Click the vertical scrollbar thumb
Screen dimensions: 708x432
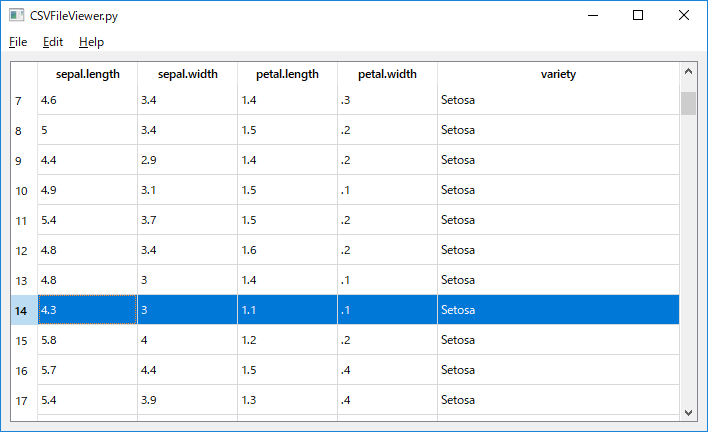pos(688,103)
